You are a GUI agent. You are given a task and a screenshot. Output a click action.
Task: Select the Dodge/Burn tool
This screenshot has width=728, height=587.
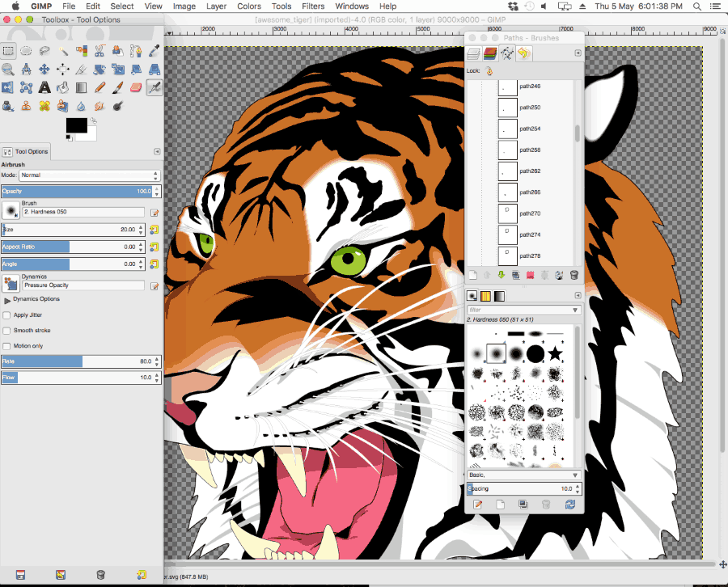pyautogui.click(x=118, y=106)
